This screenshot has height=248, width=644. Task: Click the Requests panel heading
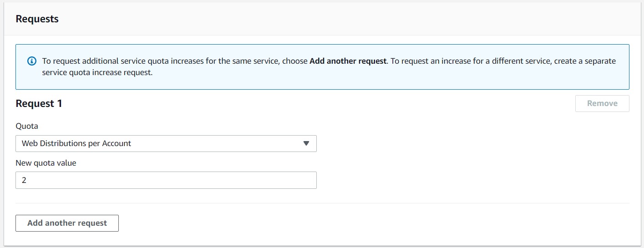click(37, 19)
